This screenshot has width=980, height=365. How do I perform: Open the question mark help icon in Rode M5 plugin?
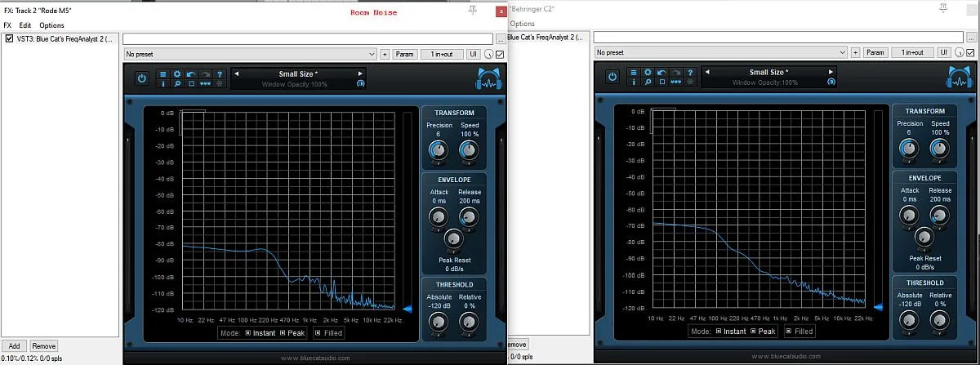tap(220, 74)
